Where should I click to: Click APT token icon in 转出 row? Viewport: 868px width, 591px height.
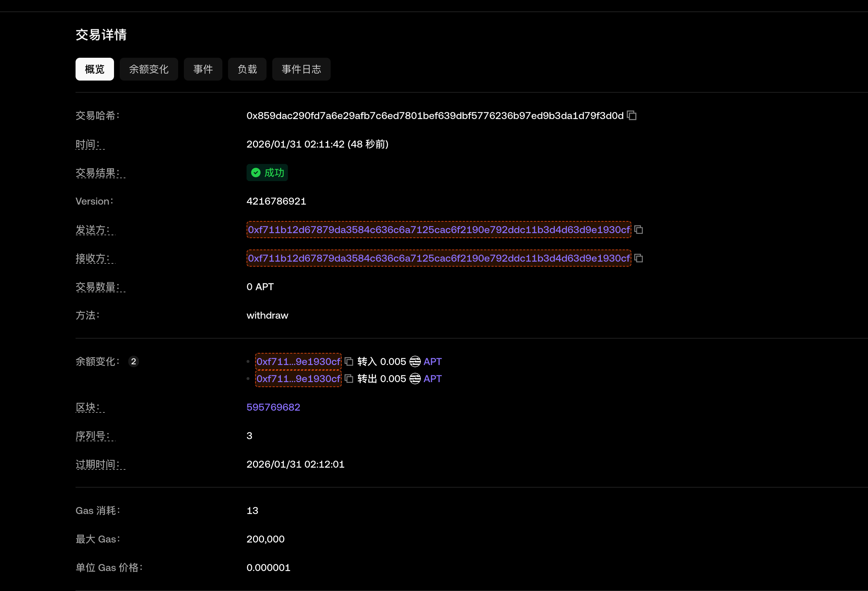[415, 379]
